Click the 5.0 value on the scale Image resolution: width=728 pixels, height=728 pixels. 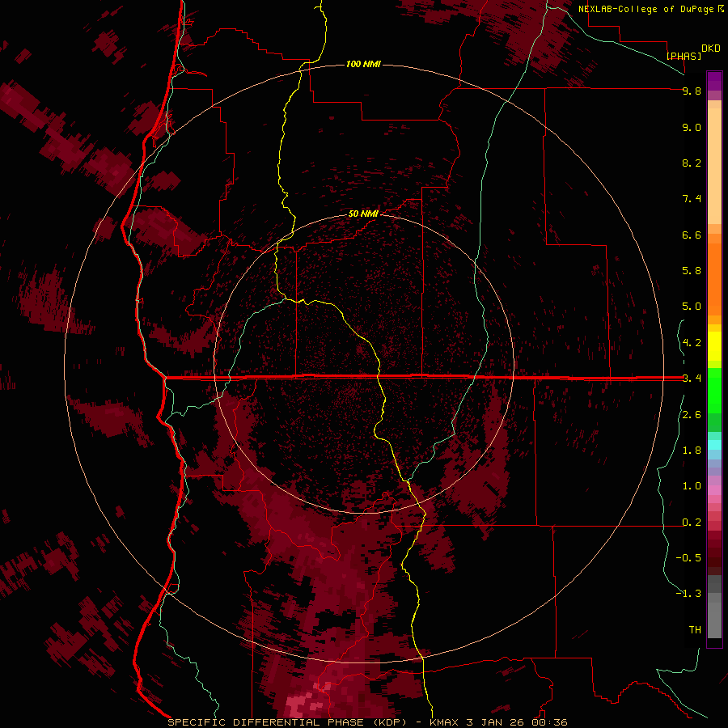pos(692,307)
